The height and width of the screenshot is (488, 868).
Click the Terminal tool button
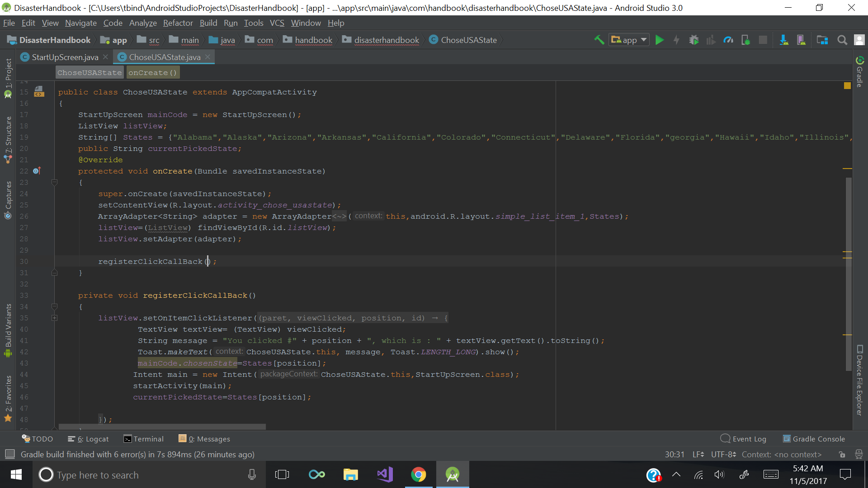(144, 439)
